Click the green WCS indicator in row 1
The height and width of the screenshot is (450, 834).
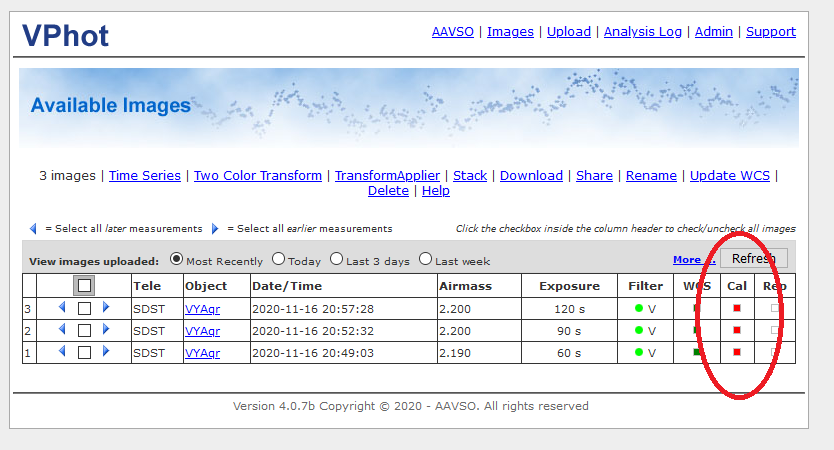(x=696, y=352)
